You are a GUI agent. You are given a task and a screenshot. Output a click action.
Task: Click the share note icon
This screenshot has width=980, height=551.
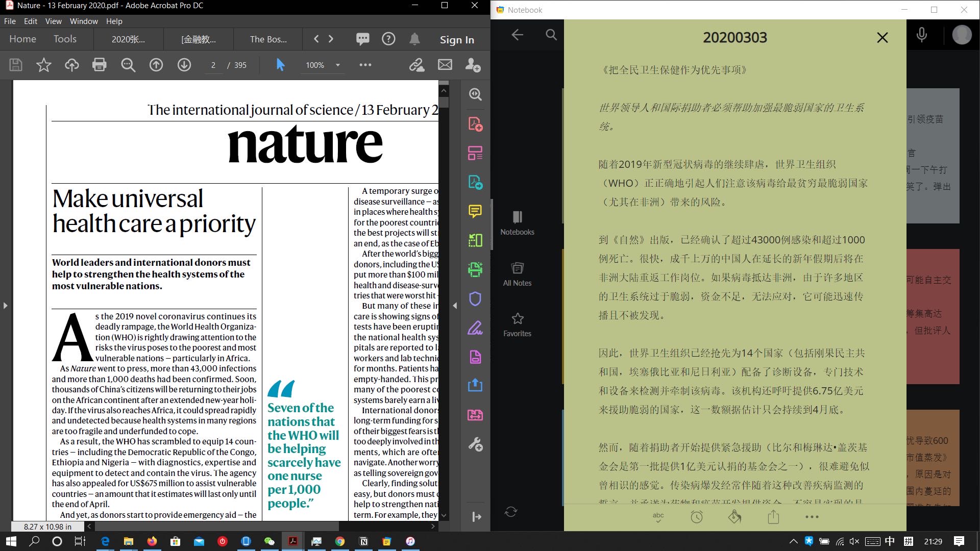(773, 517)
